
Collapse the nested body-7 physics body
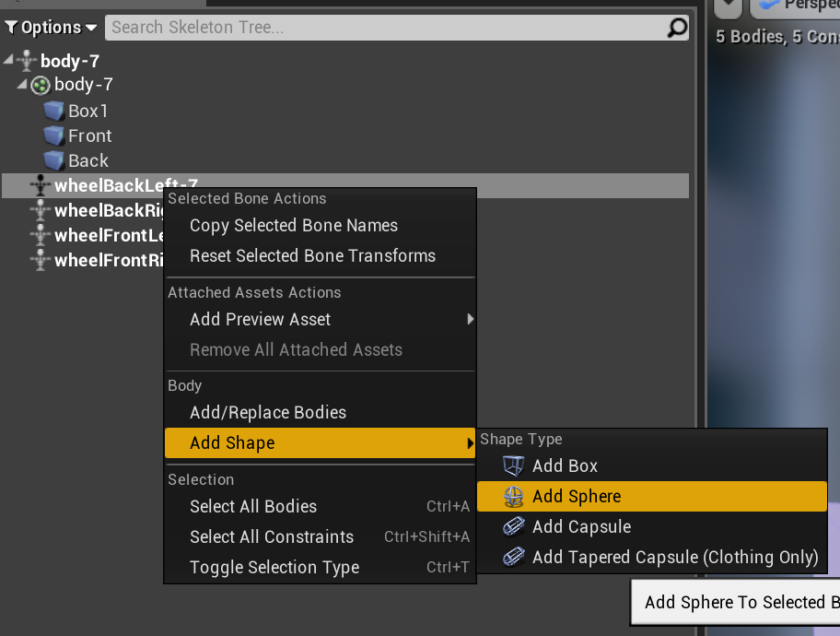23,85
